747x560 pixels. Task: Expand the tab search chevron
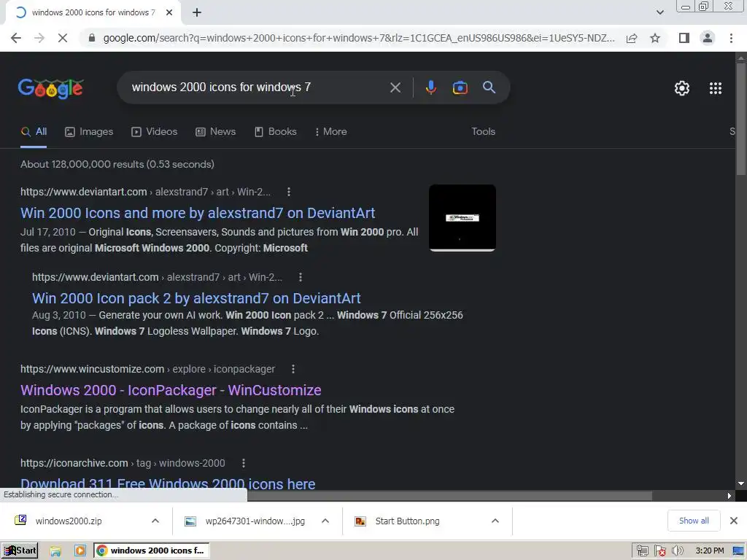tap(659, 13)
